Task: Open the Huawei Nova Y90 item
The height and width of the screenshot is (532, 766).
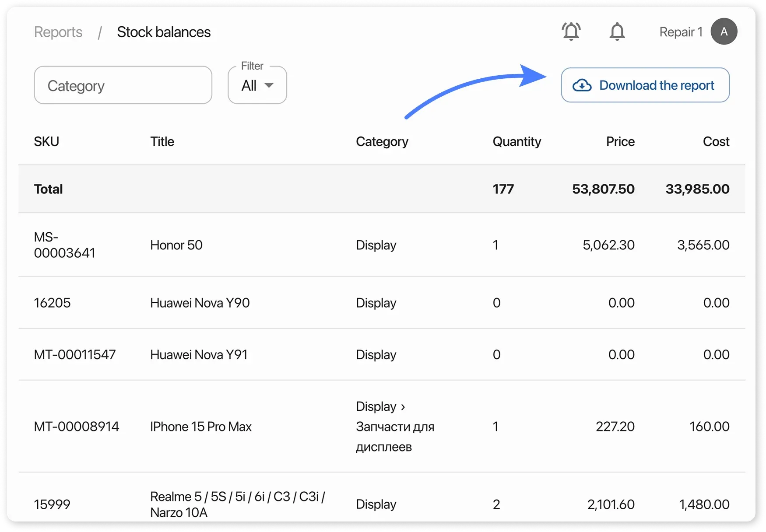Action: [200, 303]
